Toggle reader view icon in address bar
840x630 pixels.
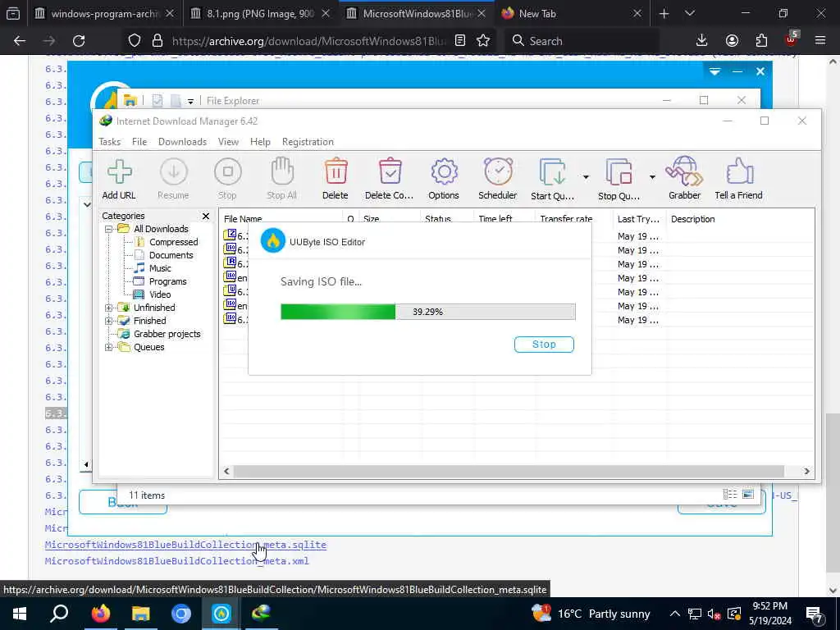(459, 41)
